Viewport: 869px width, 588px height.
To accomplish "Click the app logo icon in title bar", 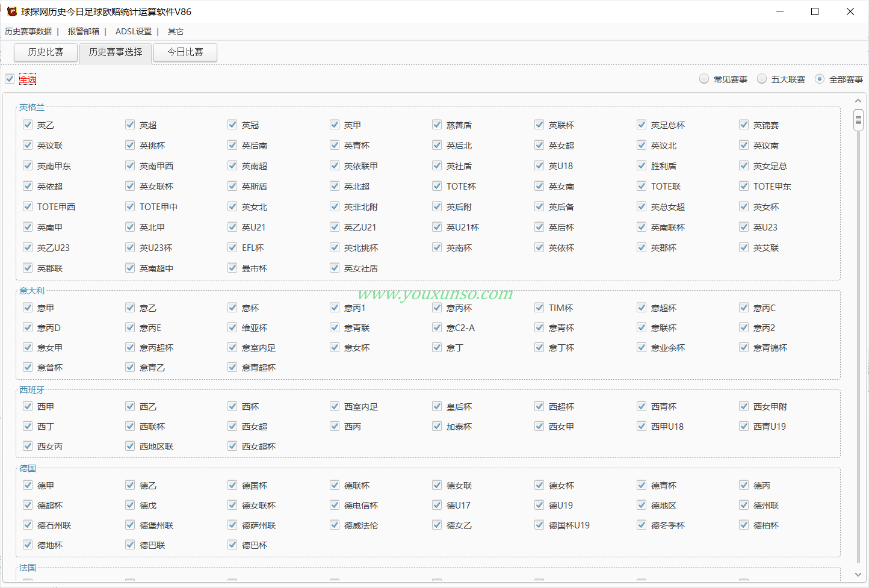I will pos(11,11).
